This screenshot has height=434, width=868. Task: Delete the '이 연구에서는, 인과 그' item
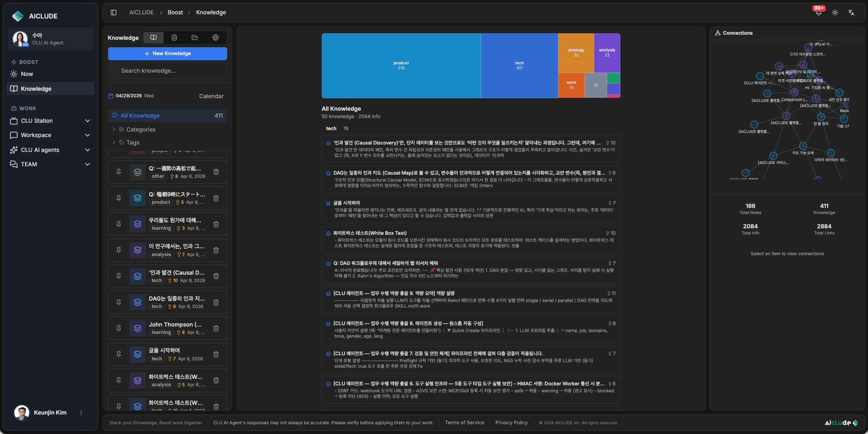pos(216,250)
